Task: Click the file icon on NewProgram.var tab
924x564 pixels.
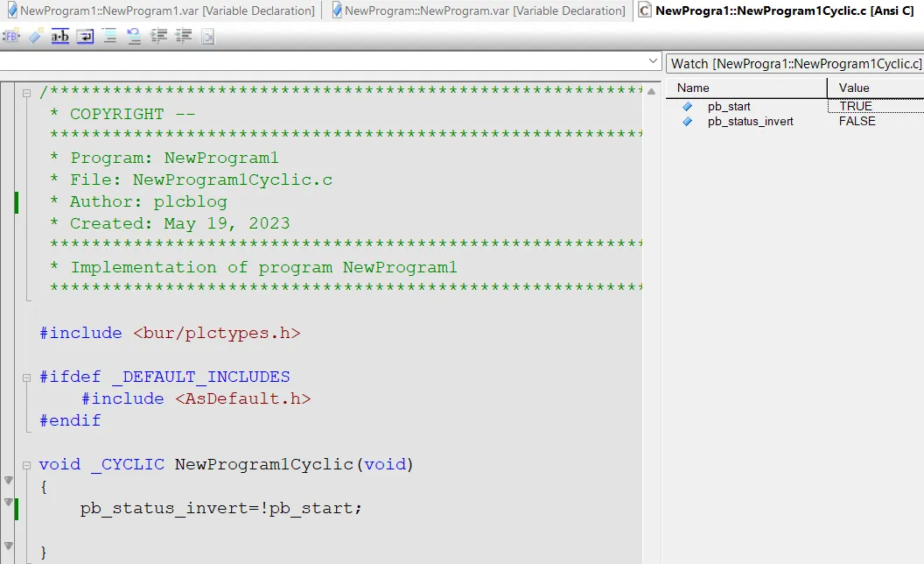Action: (337, 10)
